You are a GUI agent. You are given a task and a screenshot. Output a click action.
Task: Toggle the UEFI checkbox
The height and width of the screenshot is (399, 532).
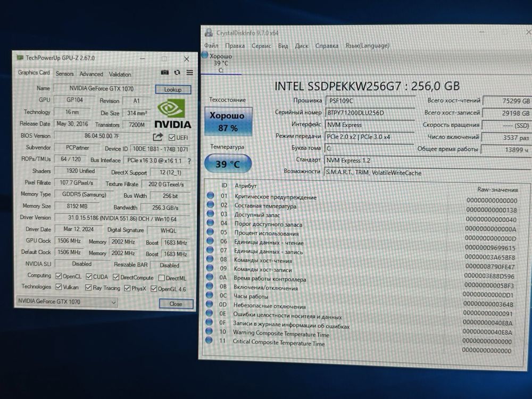(x=172, y=137)
